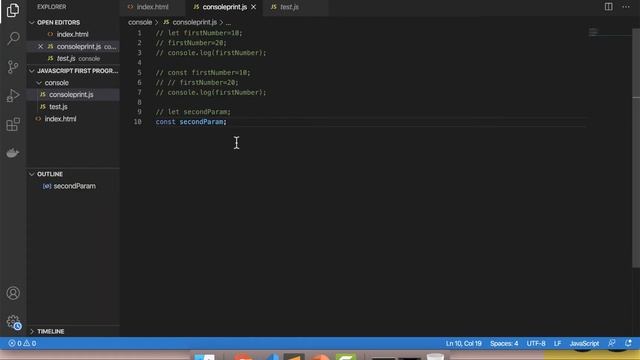Open the feedback icon in status bar
The image size is (640, 360).
coord(611,343)
